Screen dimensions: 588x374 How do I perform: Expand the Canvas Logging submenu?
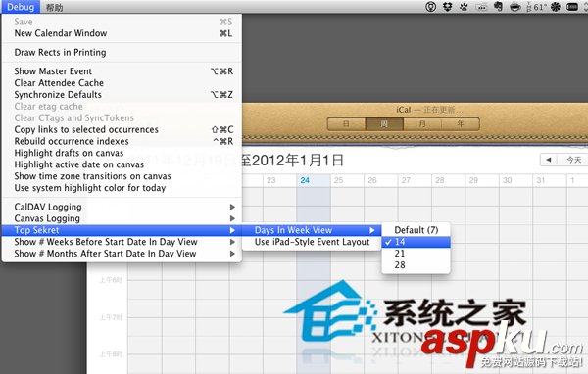pyautogui.click(x=122, y=218)
